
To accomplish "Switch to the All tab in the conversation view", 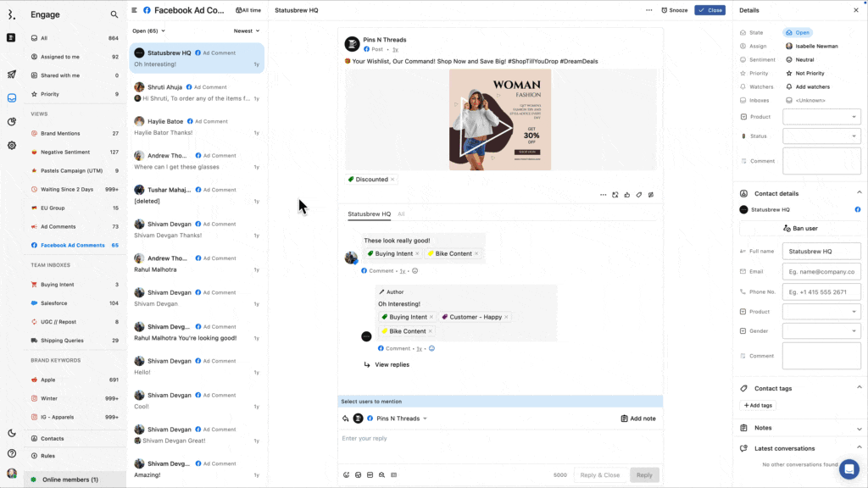I will coord(401,213).
